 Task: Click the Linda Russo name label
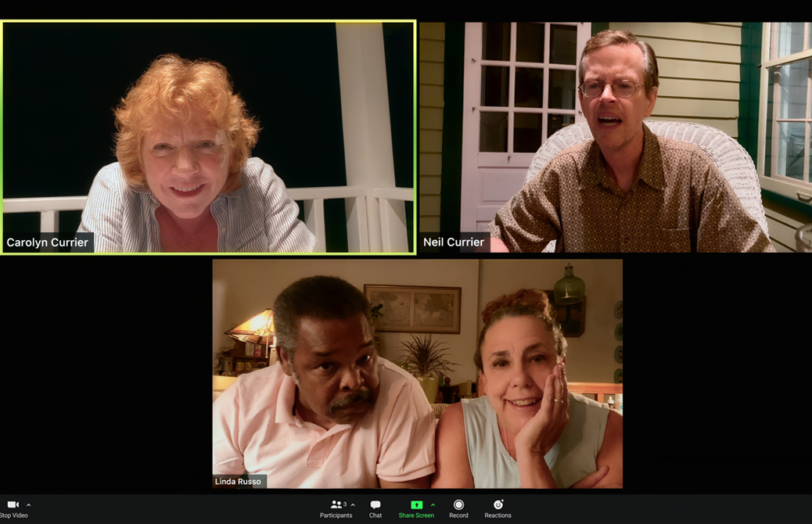click(x=239, y=482)
